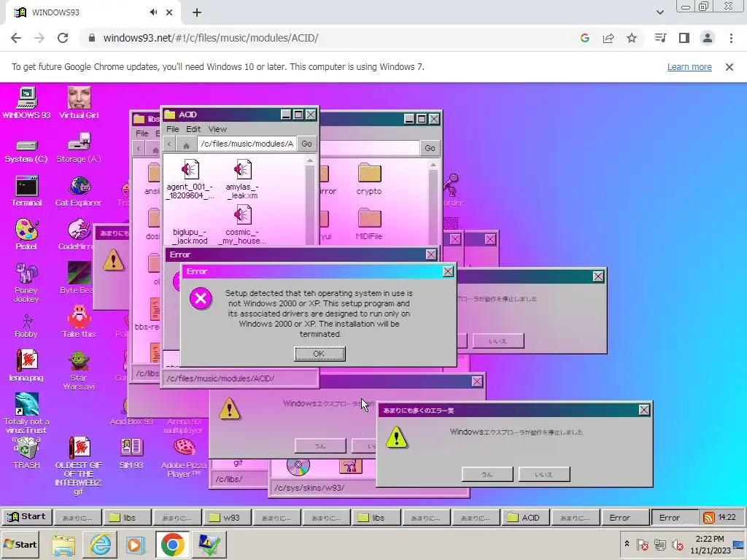Go to home folder in ACID window
Image resolution: width=747 pixels, height=560 pixels.
pos(186,144)
